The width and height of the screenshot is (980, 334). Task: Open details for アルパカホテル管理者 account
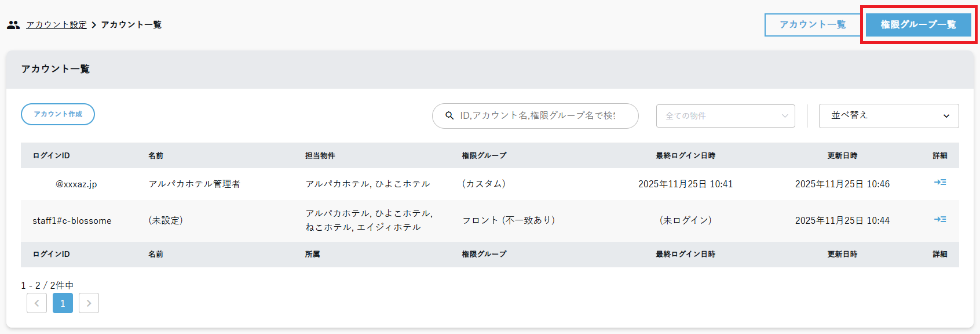(x=939, y=183)
